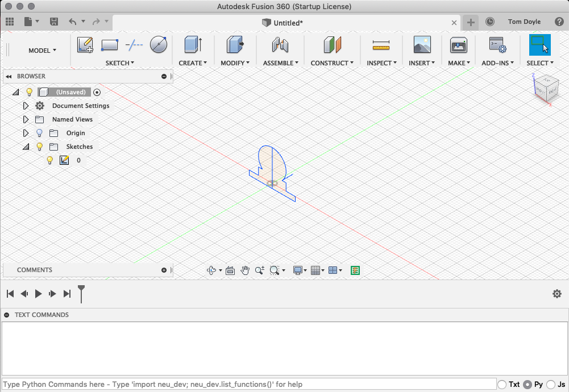Toggle visibility of sketch 0
Viewport: 569px width, 392px height.
[49, 160]
